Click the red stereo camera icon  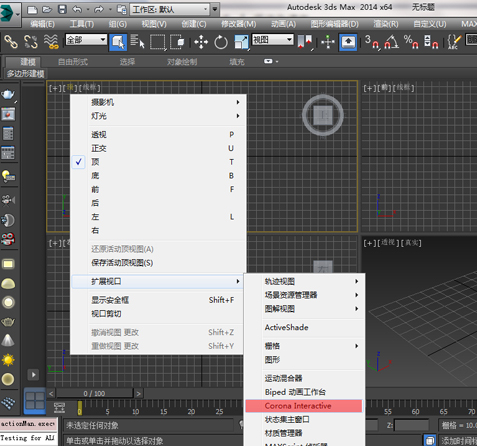pos(8,239)
